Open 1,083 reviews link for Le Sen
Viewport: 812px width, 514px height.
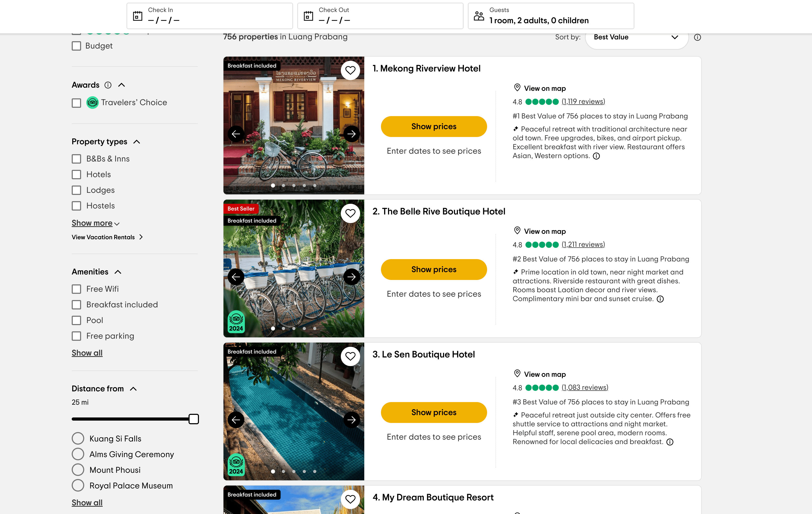click(x=585, y=387)
